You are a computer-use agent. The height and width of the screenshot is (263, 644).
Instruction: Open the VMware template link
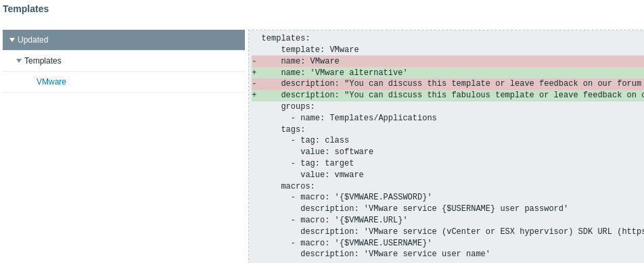tap(51, 82)
